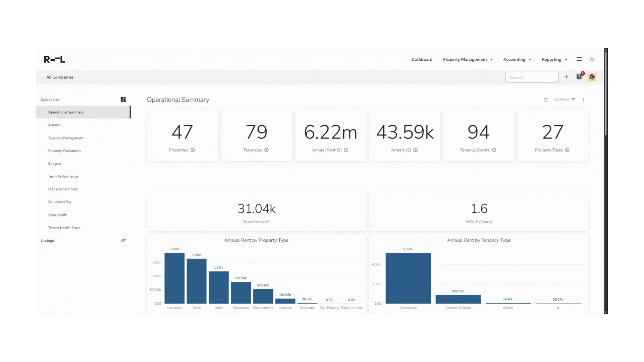This screenshot has width=644, height=362.
Task: Open the Accounting dropdown menu
Action: pos(517,59)
